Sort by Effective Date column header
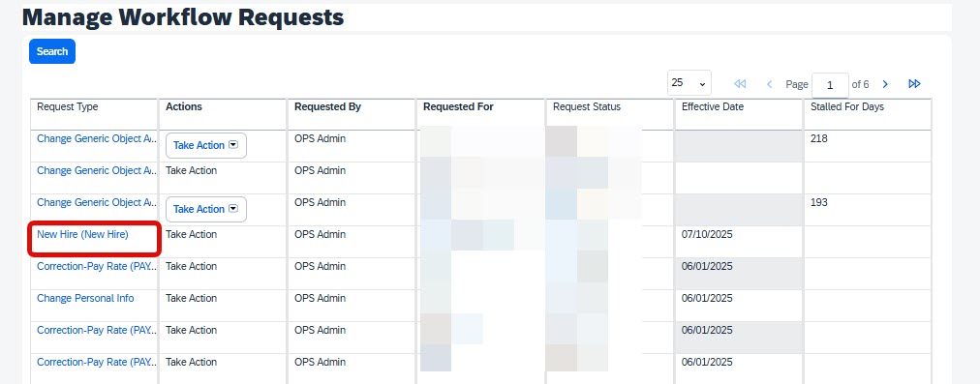This screenshot has height=384, width=980. point(713,106)
